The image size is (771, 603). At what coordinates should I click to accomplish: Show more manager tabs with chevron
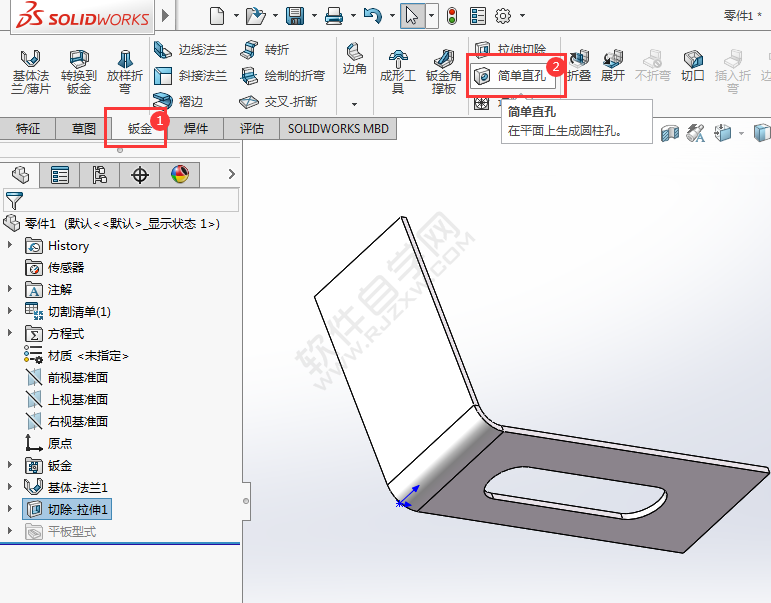point(232,174)
